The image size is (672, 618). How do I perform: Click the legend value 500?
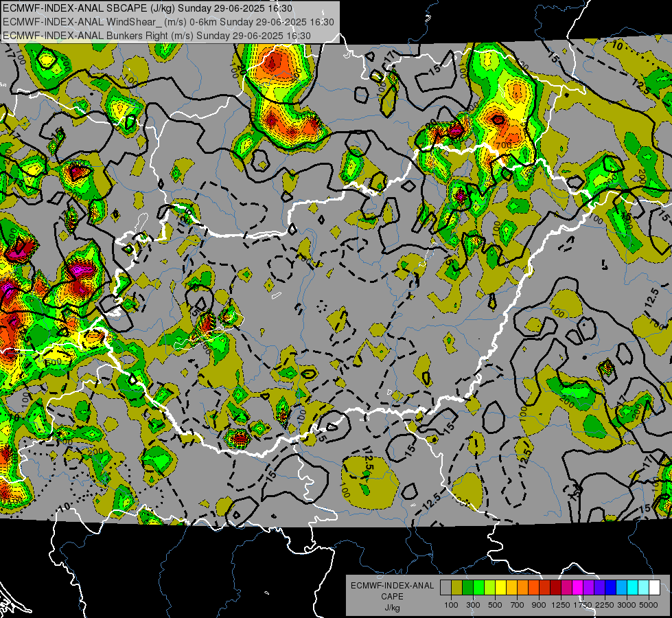[x=495, y=605]
